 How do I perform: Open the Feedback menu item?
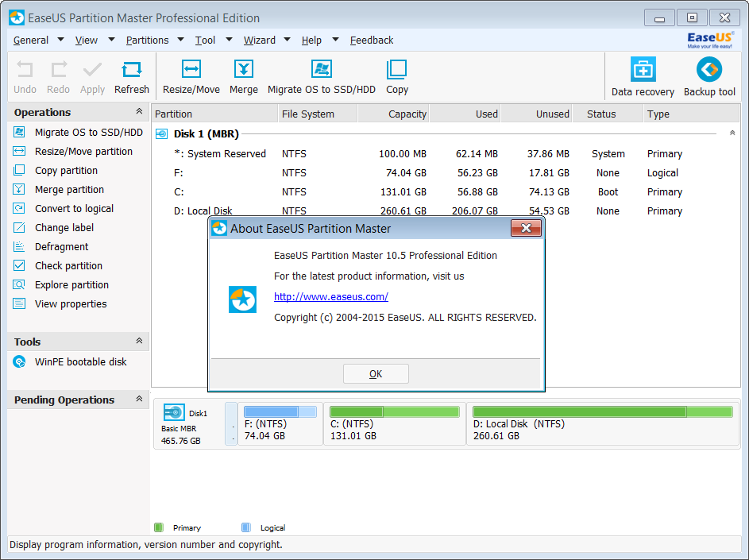tap(372, 41)
